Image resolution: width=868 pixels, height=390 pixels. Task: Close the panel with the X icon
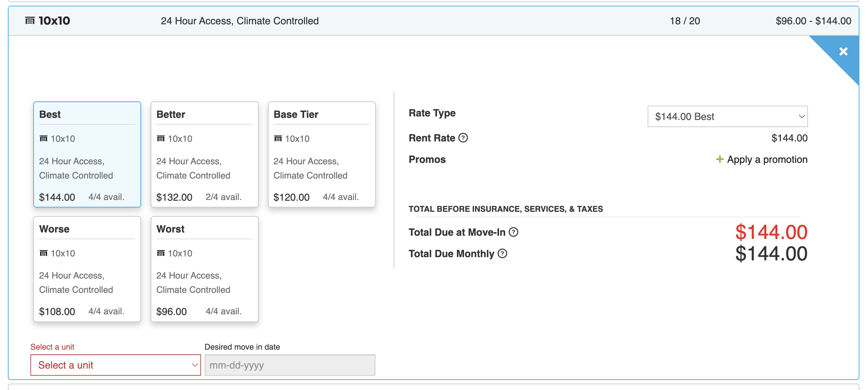843,52
